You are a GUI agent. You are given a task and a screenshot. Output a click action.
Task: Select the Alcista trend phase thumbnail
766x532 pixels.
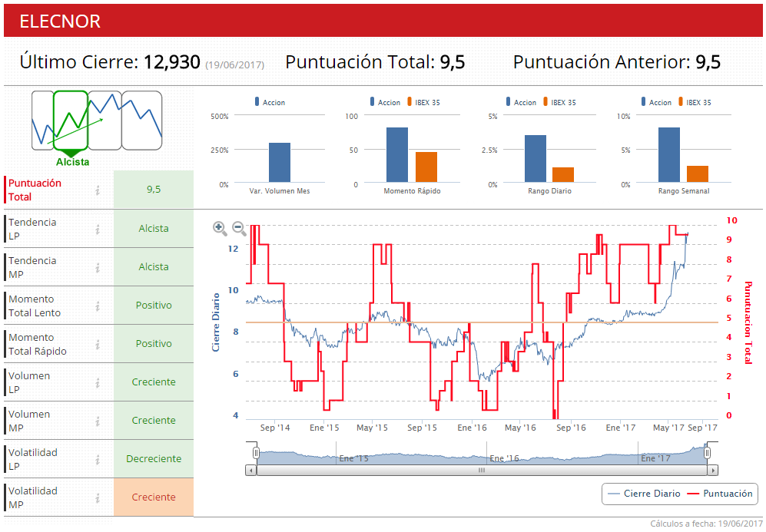click(x=71, y=121)
